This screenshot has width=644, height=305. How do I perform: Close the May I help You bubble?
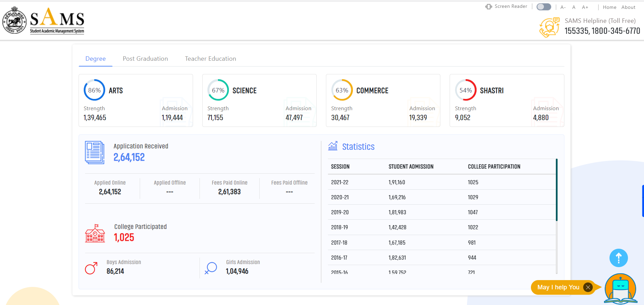588,287
